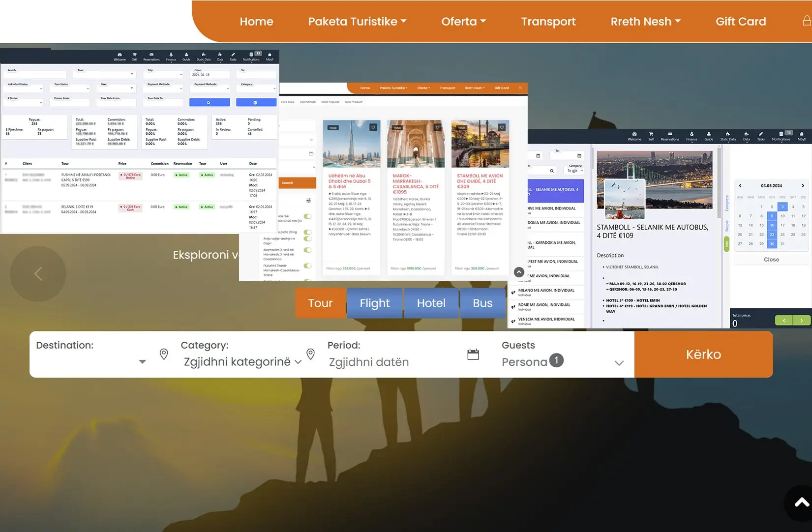812x532 pixels.
Task: Click the location pin beside Category field
Action: 310,354
